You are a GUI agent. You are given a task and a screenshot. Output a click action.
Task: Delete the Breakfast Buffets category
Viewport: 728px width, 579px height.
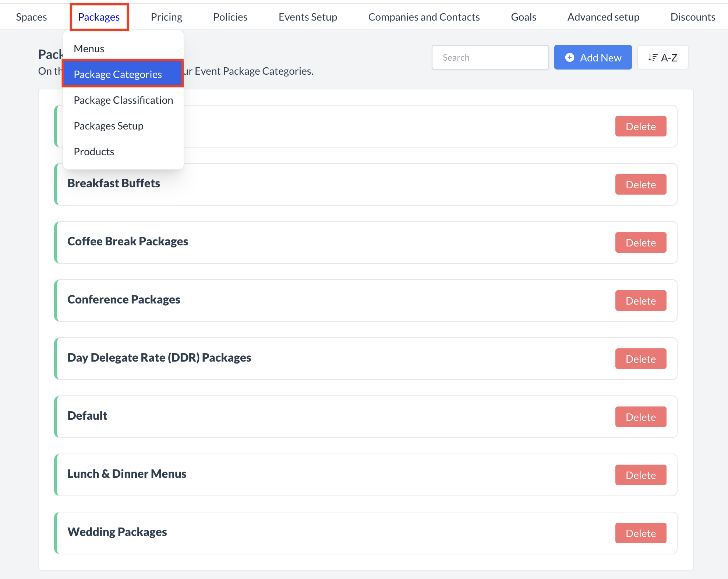tap(640, 184)
